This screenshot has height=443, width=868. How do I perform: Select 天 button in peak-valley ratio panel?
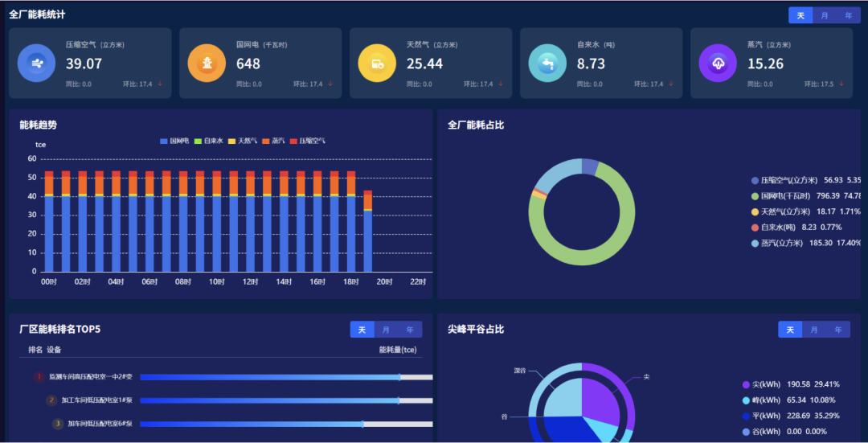790,330
